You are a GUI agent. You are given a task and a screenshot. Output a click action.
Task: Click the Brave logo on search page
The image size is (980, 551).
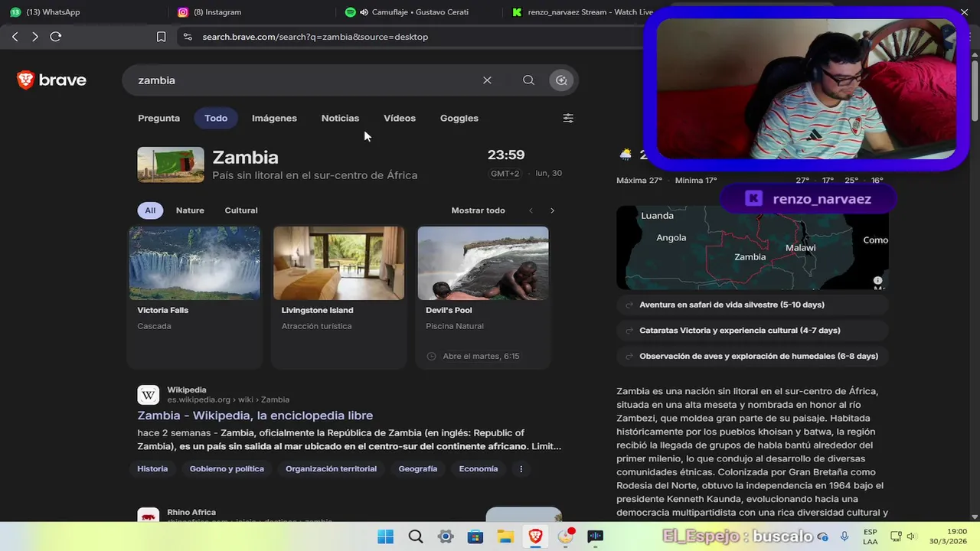51,80
